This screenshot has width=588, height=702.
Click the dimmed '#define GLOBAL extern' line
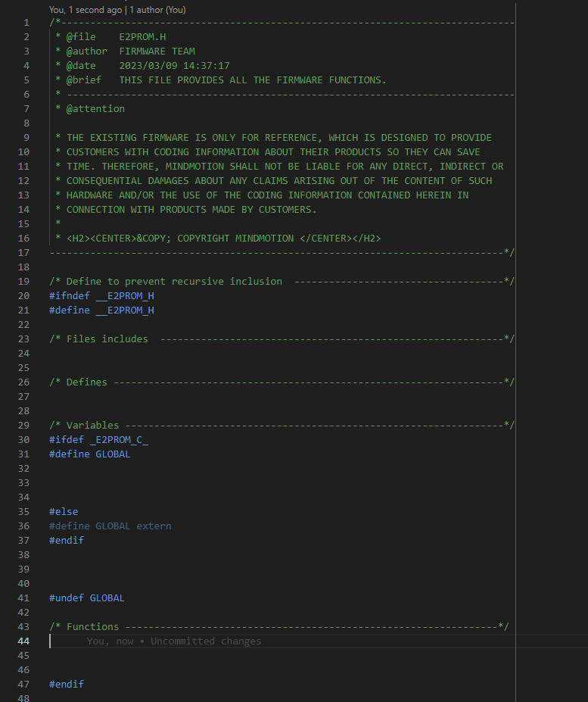pyautogui.click(x=110, y=526)
